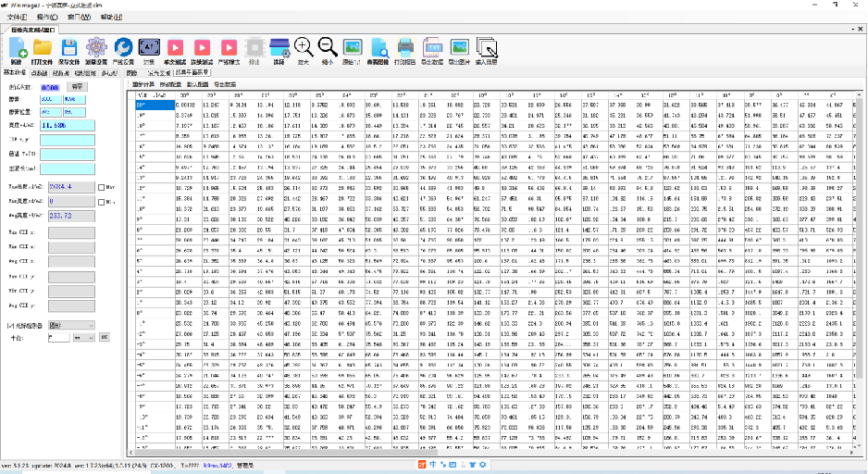Screen dimensions: 868x474
Task: Click the 30° column header
Action: [x=188, y=95]
